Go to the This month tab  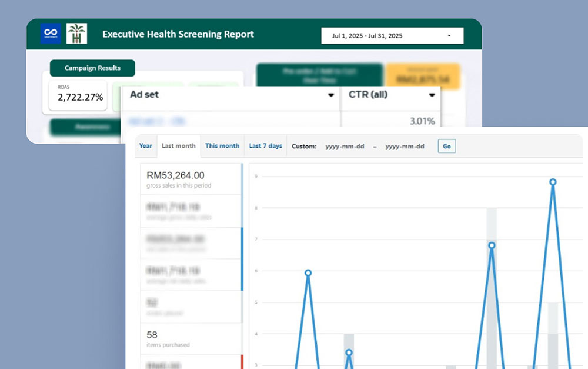(x=222, y=146)
